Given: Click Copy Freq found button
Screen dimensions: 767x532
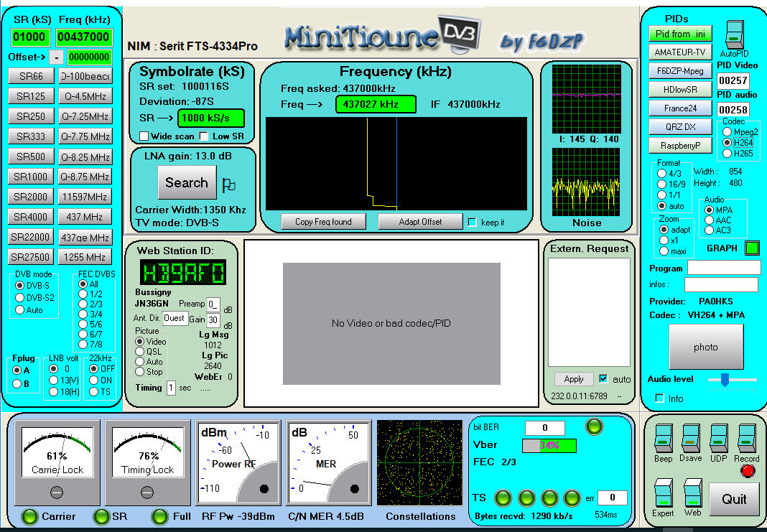Looking at the screenshot, I should (323, 222).
